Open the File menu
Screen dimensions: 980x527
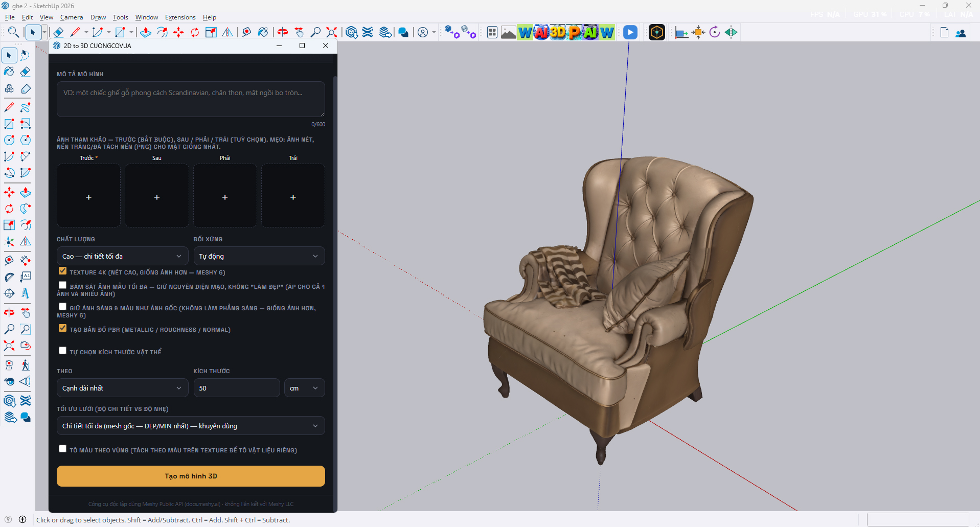point(10,17)
